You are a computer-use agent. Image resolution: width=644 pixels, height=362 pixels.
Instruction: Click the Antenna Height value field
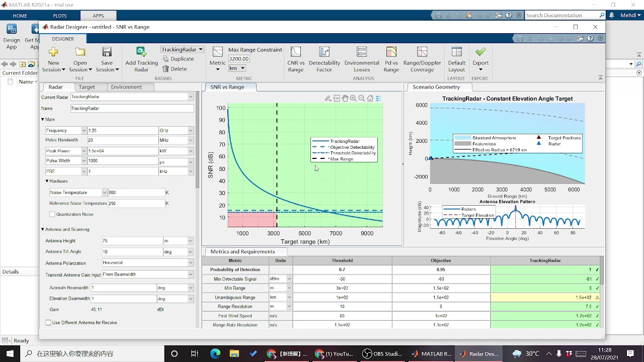[x=132, y=241]
